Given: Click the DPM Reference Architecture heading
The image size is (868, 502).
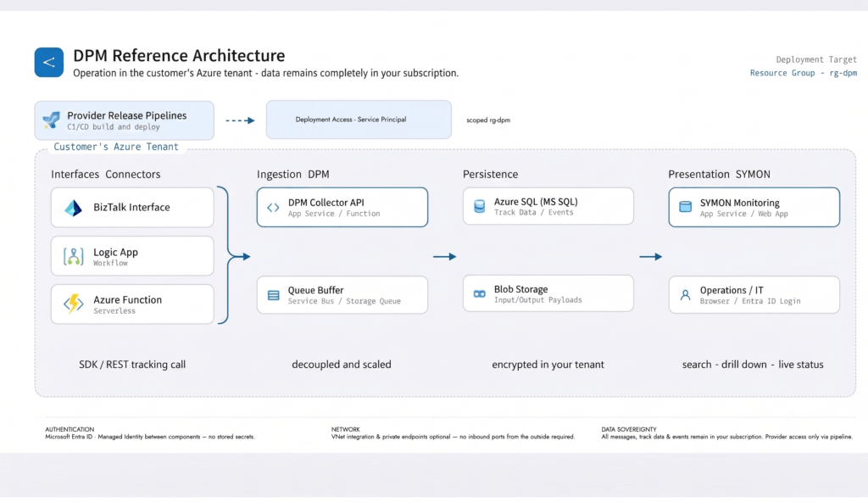Looking at the screenshot, I should pos(179,55).
